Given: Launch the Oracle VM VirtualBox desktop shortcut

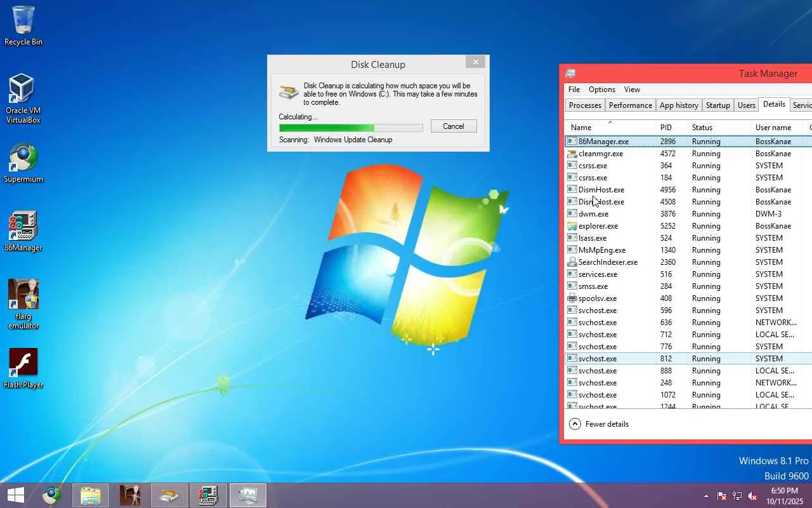Looking at the screenshot, I should (23, 98).
